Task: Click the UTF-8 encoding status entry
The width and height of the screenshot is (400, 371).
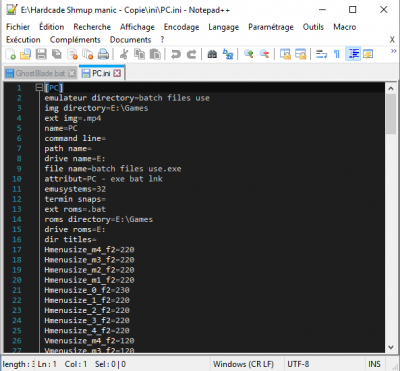Action: pos(298,364)
